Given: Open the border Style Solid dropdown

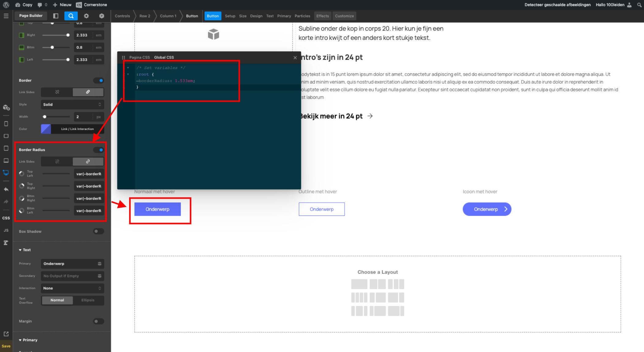Looking at the screenshot, I should [x=72, y=105].
